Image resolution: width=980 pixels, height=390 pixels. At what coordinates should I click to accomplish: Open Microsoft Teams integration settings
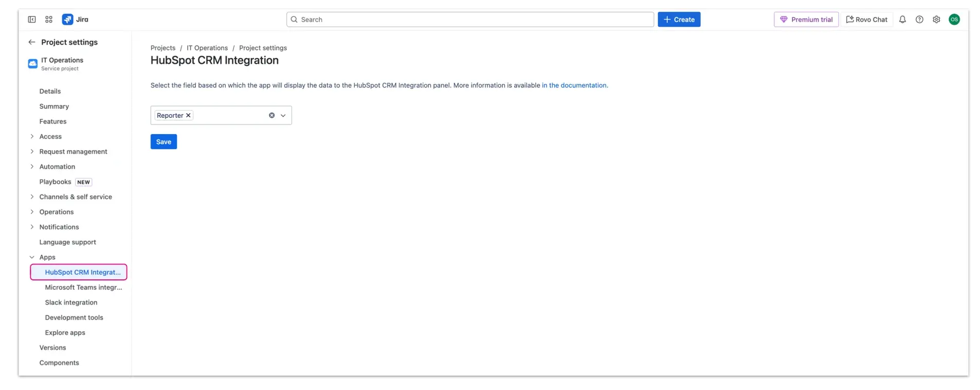pos(83,287)
